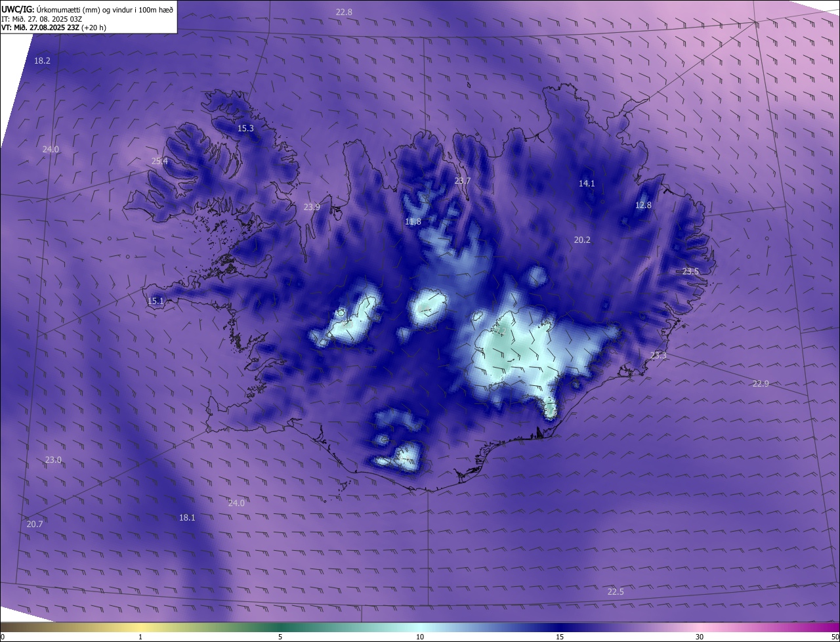Click the 11.8 value label

pos(413,221)
